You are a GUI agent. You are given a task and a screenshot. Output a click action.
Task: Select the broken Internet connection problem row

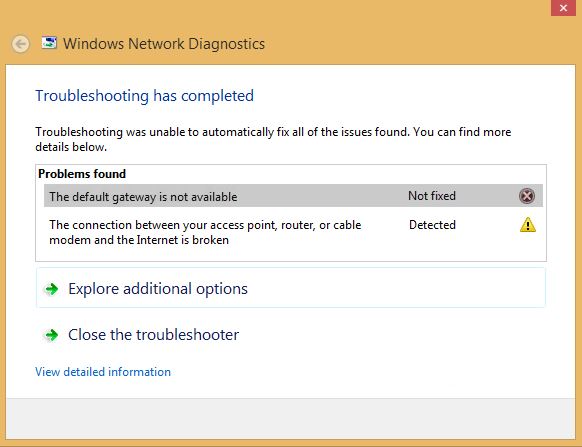pos(293,232)
